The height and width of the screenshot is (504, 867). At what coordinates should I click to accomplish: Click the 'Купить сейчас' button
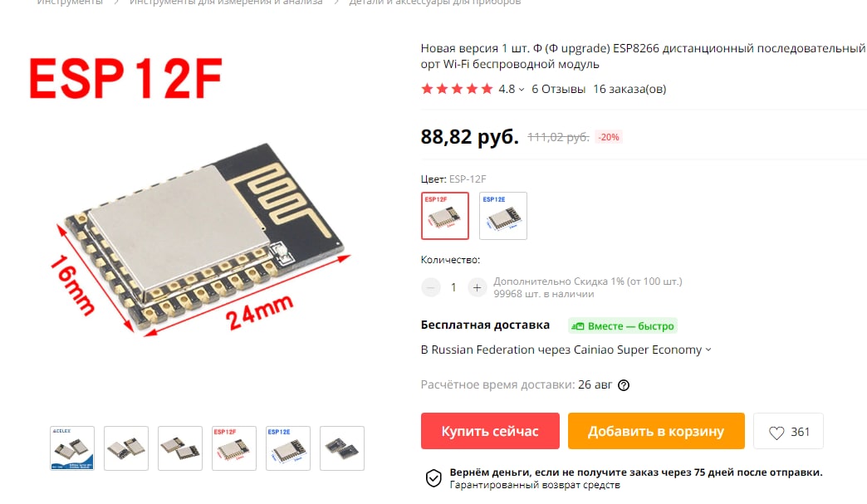click(490, 431)
